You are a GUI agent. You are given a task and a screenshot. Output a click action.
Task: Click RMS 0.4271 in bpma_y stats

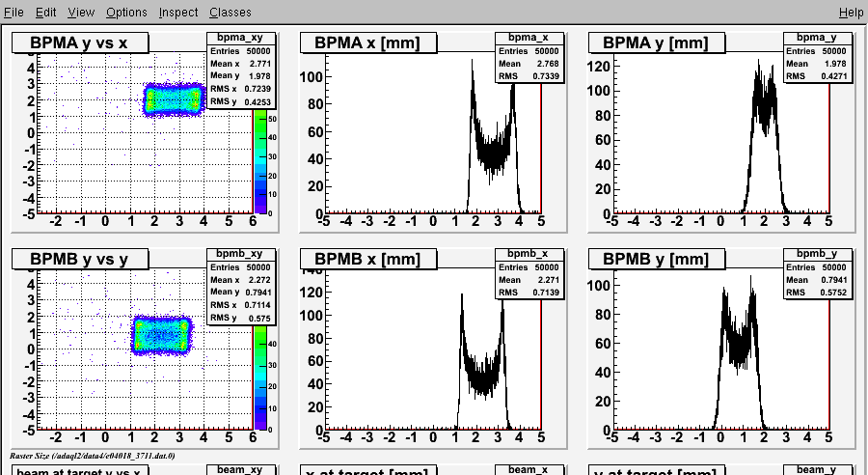(817, 76)
